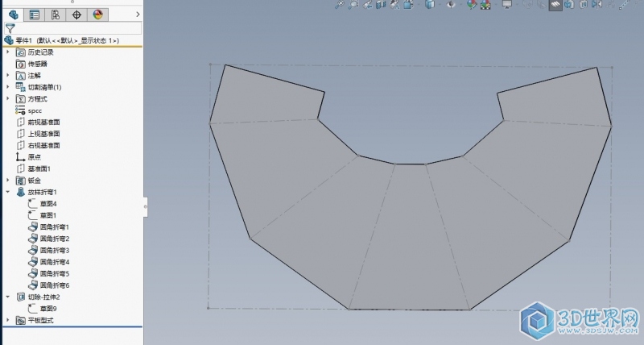Click the 切除-拉伸2 cut-extrude icon
This screenshot has height=345, width=644.
click(x=21, y=297)
